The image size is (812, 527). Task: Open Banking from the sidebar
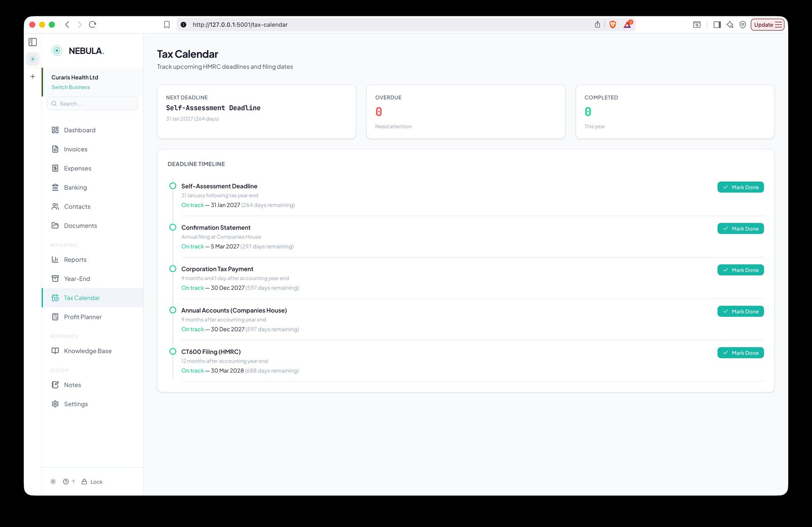click(x=92, y=187)
